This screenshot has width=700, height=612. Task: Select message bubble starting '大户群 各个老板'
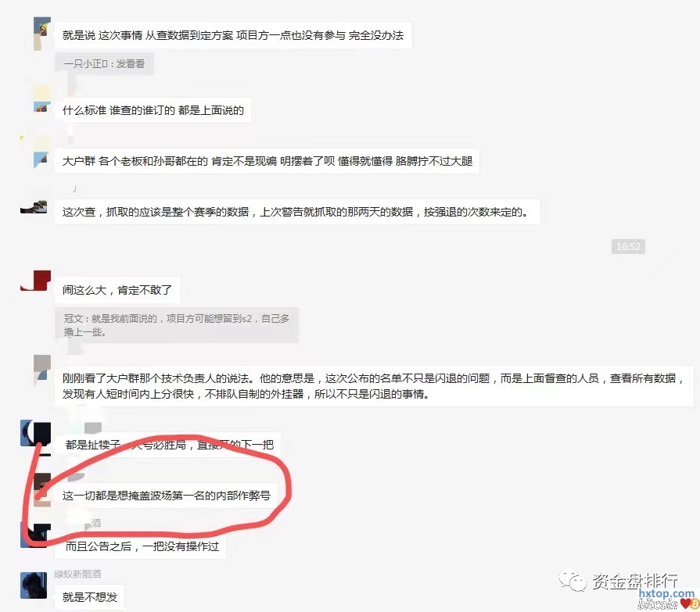[x=267, y=161]
